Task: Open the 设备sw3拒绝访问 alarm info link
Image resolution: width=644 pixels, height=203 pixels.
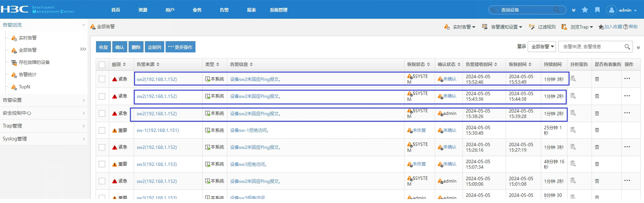Action: 249,164
